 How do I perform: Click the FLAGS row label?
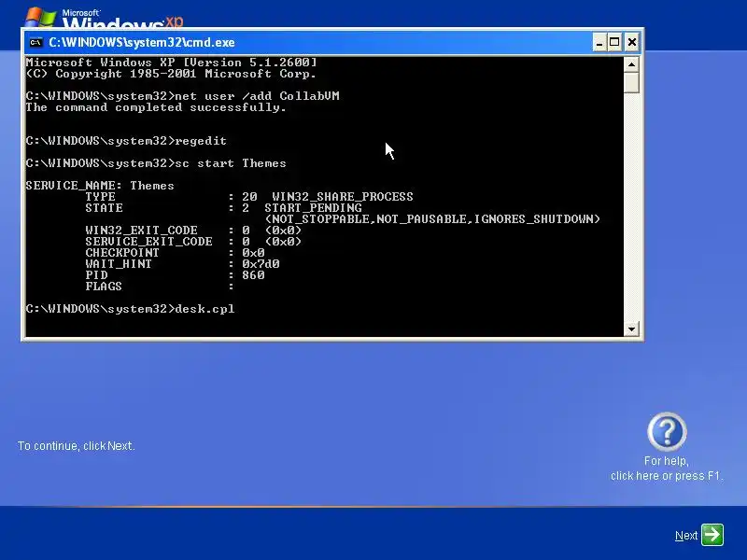click(104, 287)
